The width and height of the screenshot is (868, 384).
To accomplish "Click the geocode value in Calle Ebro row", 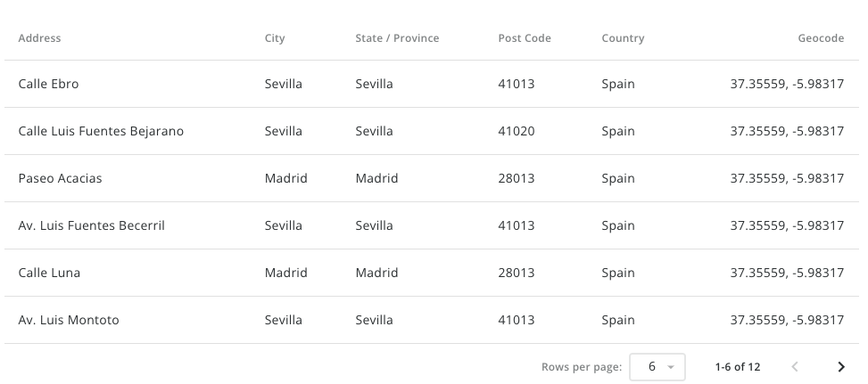I will (787, 85).
